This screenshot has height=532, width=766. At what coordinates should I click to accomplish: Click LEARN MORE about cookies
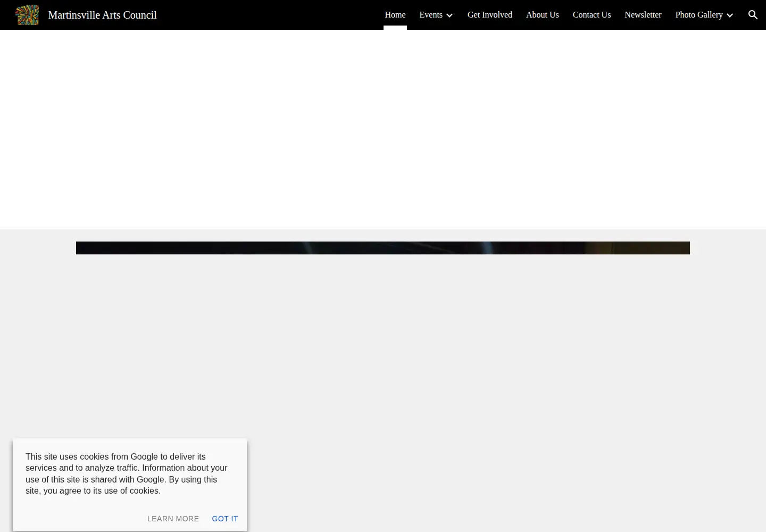pyautogui.click(x=173, y=519)
